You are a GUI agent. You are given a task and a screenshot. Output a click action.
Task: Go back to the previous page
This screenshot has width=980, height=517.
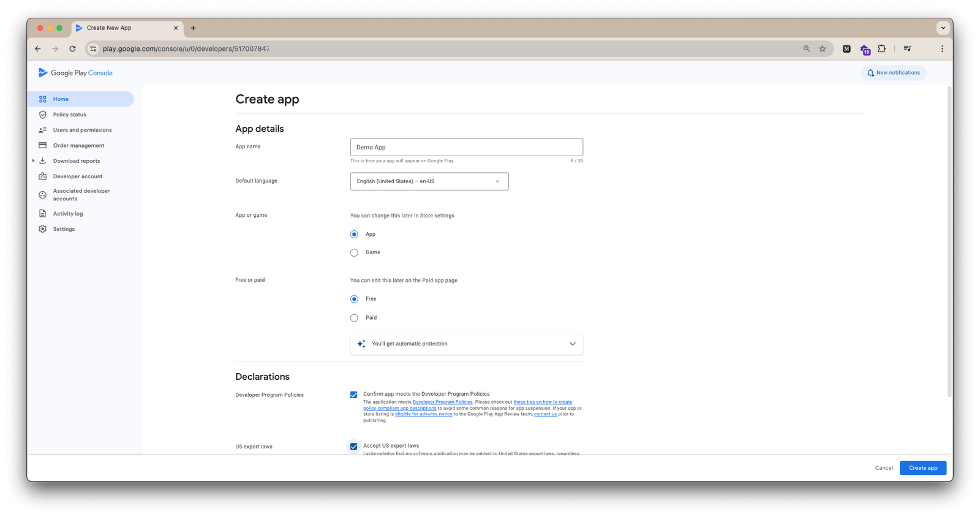[38, 49]
